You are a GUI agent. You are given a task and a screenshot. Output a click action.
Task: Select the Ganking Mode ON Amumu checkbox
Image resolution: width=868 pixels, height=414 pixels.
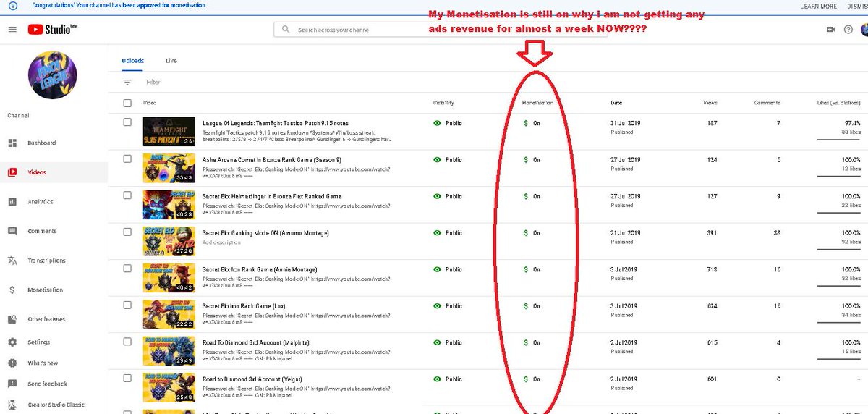[x=127, y=232]
